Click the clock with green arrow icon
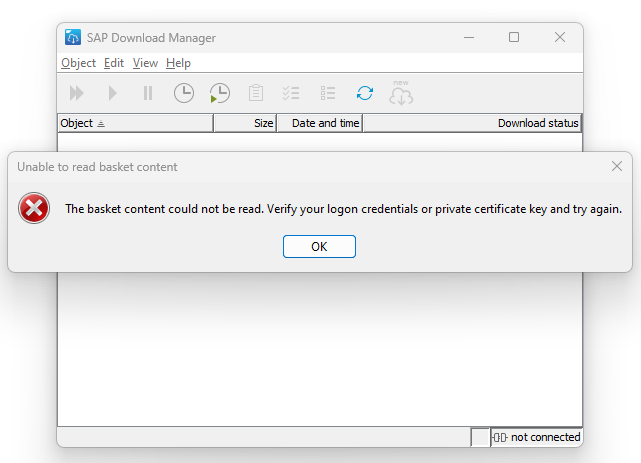The image size is (641, 463). (220, 93)
